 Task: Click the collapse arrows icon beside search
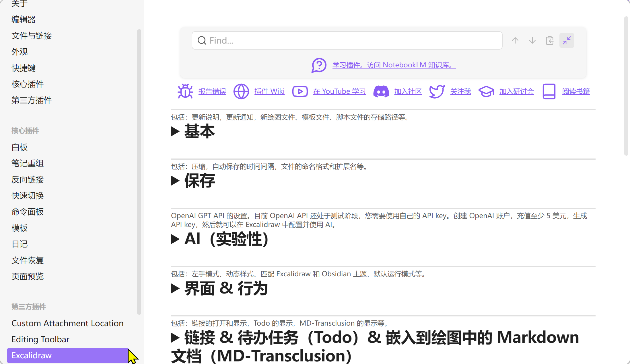(x=567, y=40)
